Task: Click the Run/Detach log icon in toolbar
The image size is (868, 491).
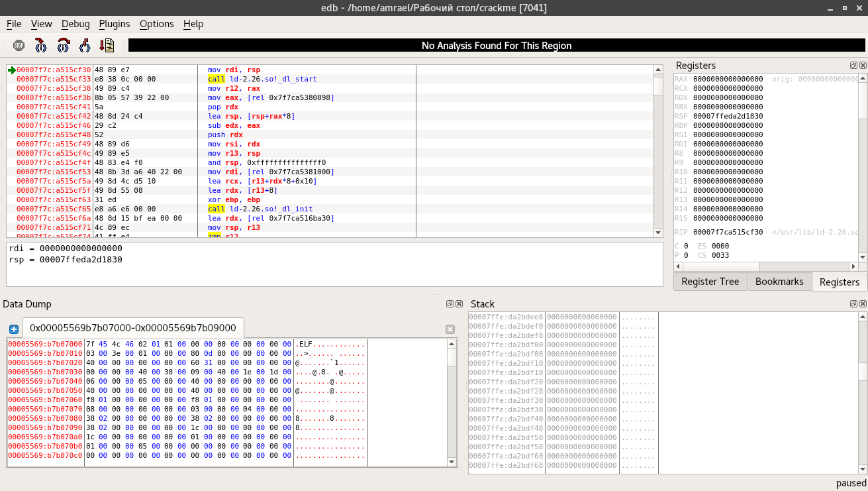Action: 107,46
